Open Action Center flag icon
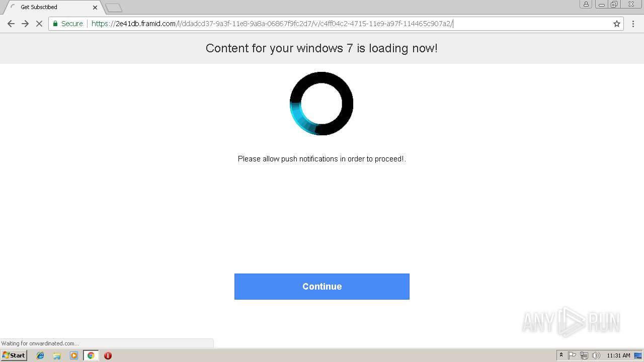 click(572, 355)
